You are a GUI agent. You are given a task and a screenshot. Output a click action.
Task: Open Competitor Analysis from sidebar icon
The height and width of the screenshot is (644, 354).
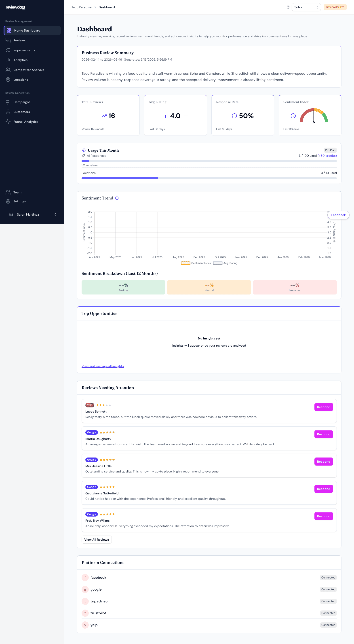click(x=8, y=70)
